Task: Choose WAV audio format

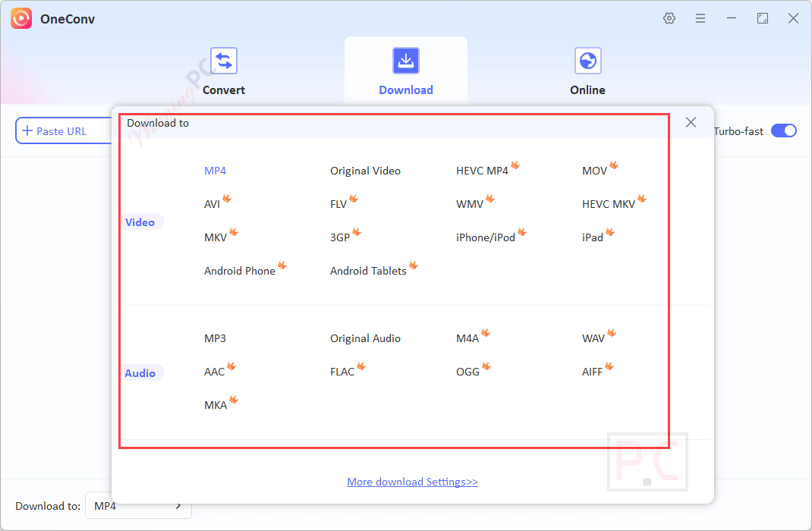Action: (593, 338)
